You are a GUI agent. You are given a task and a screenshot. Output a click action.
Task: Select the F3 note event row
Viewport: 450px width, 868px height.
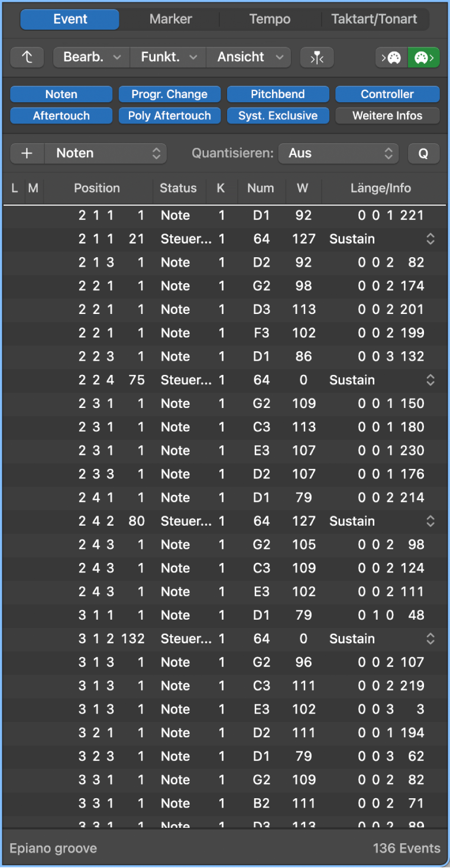(x=225, y=333)
